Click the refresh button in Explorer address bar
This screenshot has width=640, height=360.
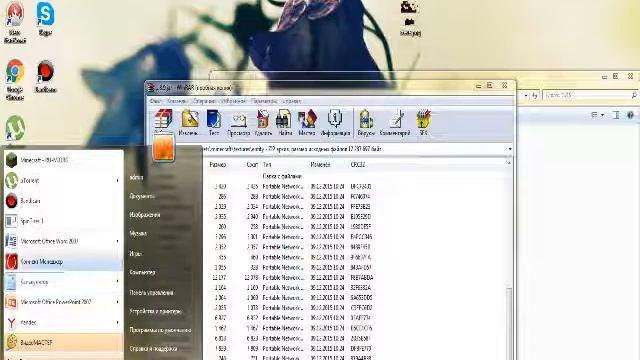click(535, 96)
